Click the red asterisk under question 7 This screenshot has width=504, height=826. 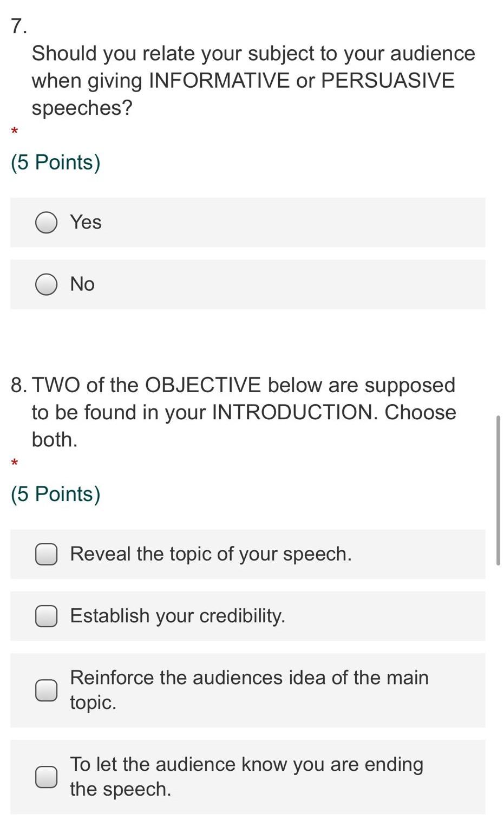[x=15, y=132]
